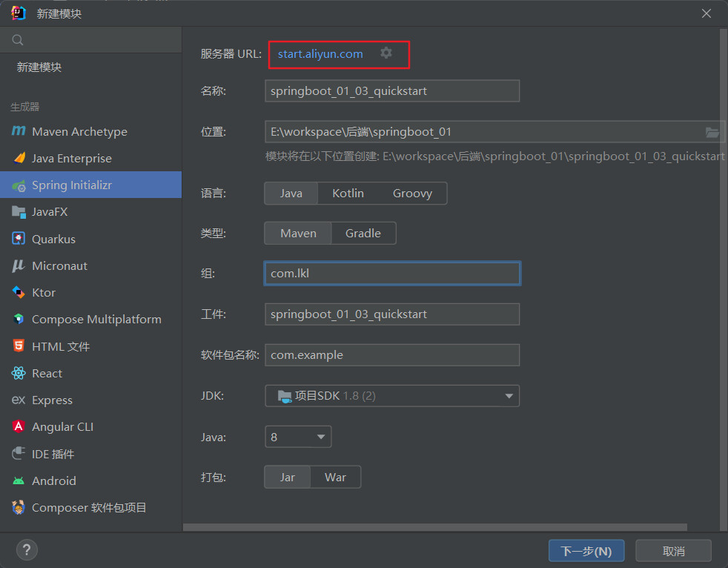Viewport: 728px width, 568px height.
Task: Click the Composer package project icon
Action: [19, 507]
